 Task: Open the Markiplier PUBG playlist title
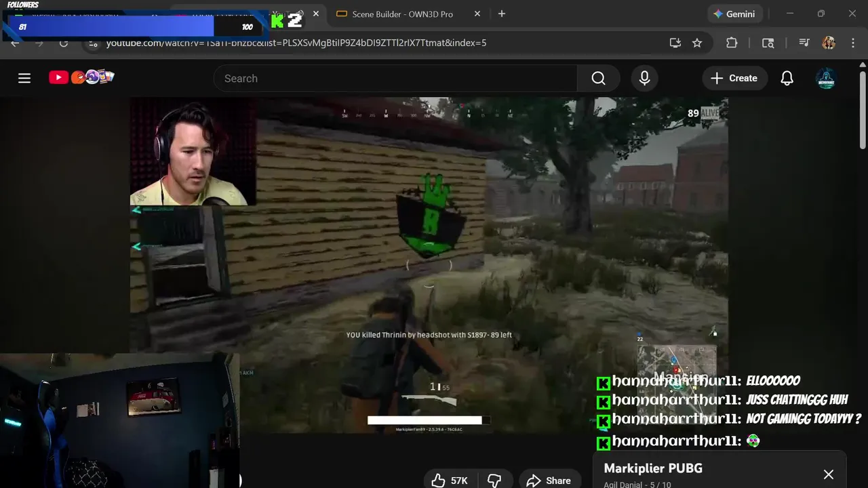tap(653, 468)
